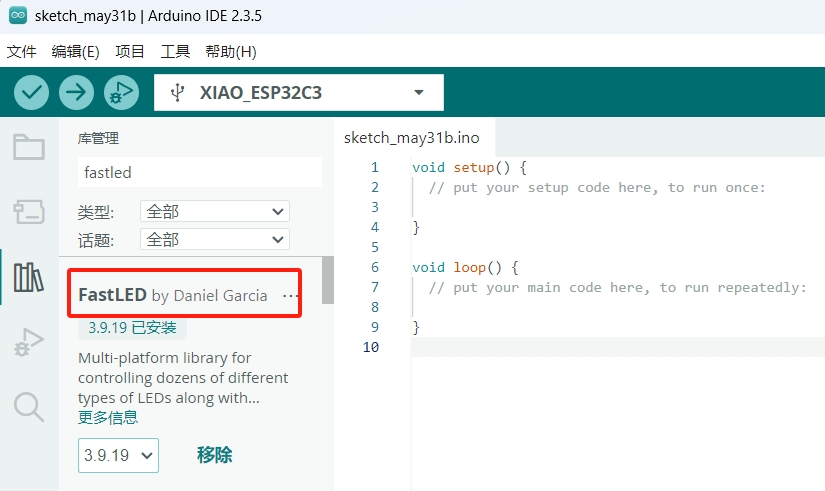The height and width of the screenshot is (491, 825).
Task: Click the Upload arrow button
Action: [x=76, y=93]
